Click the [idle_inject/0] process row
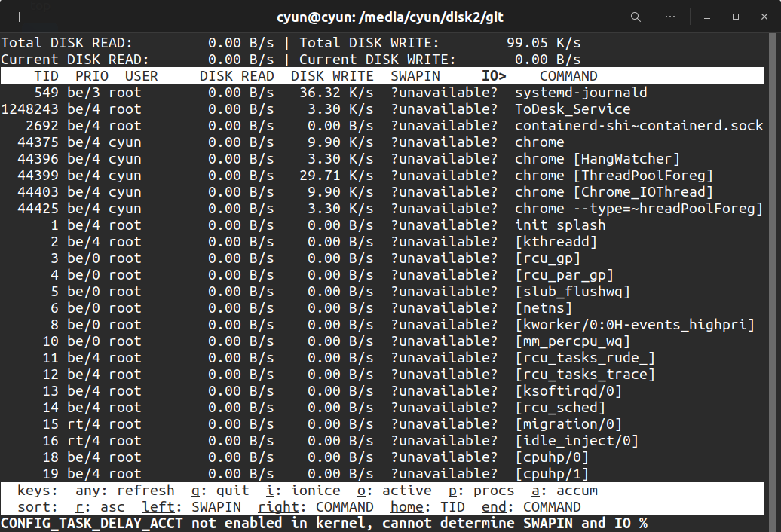Image resolution: width=781 pixels, height=532 pixels. 382,440
